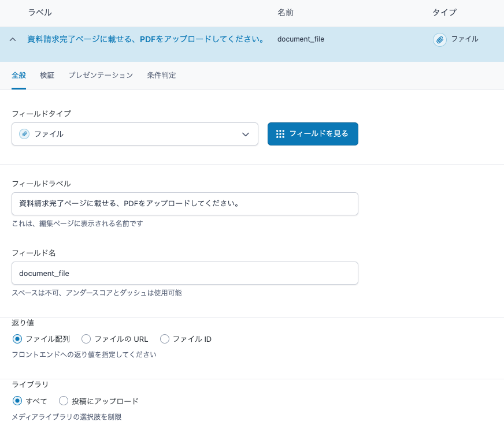Click the grid dots icon on フィールドを見る button
This screenshot has width=504, height=433.
tap(280, 134)
